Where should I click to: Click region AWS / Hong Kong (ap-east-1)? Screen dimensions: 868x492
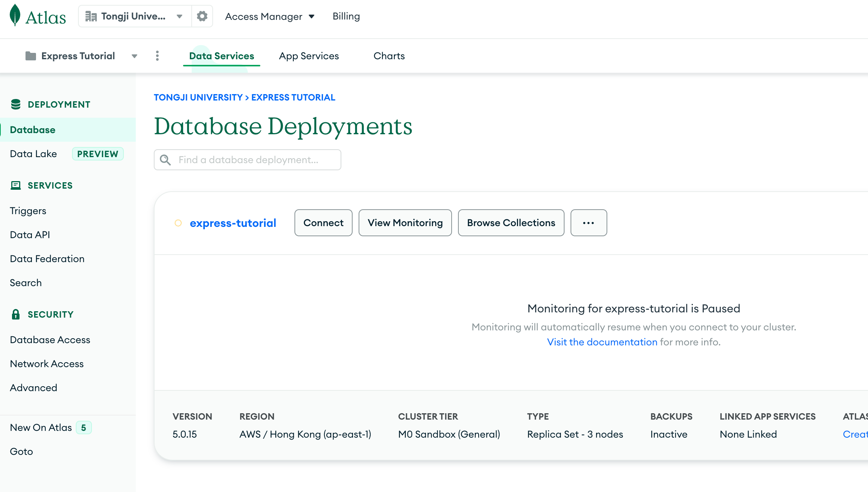(x=305, y=434)
